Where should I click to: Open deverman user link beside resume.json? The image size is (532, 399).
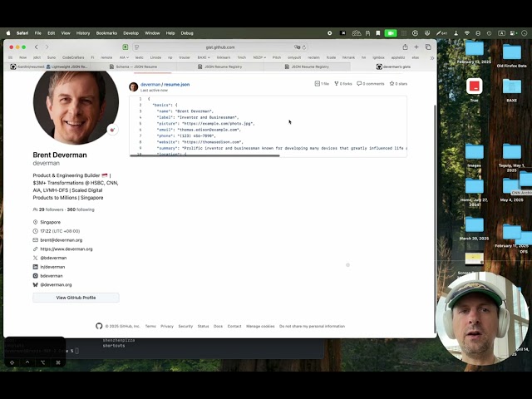point(150,85)
